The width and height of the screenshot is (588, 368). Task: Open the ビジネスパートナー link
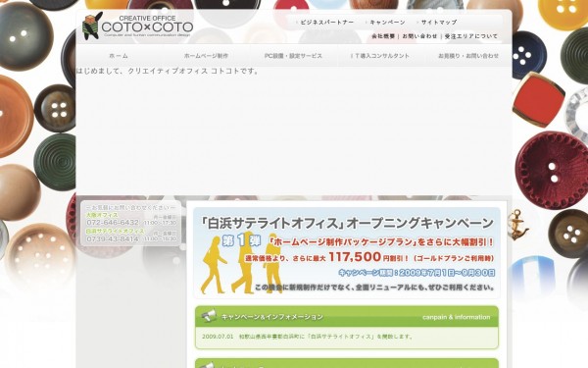click(326, 23)
